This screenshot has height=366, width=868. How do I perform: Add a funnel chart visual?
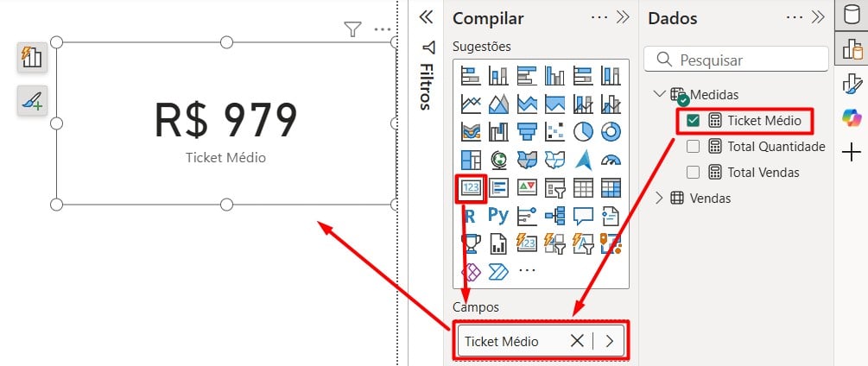(x=527, y=131)
